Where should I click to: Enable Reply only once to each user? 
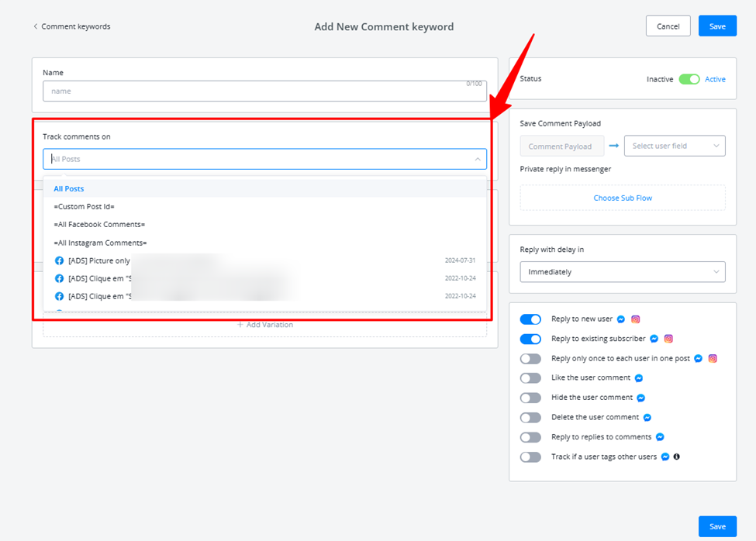pyautogui.click(x=530, y=359)
